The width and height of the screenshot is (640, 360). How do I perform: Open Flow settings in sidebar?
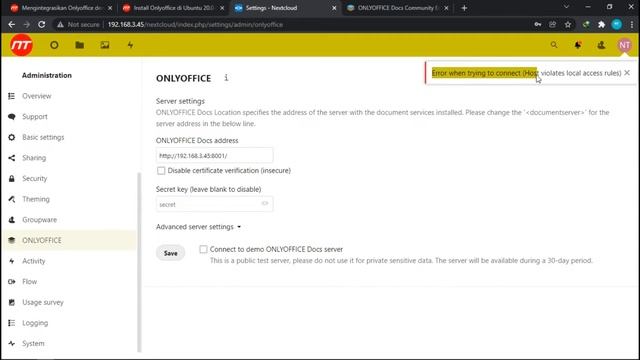coord(29,282)
